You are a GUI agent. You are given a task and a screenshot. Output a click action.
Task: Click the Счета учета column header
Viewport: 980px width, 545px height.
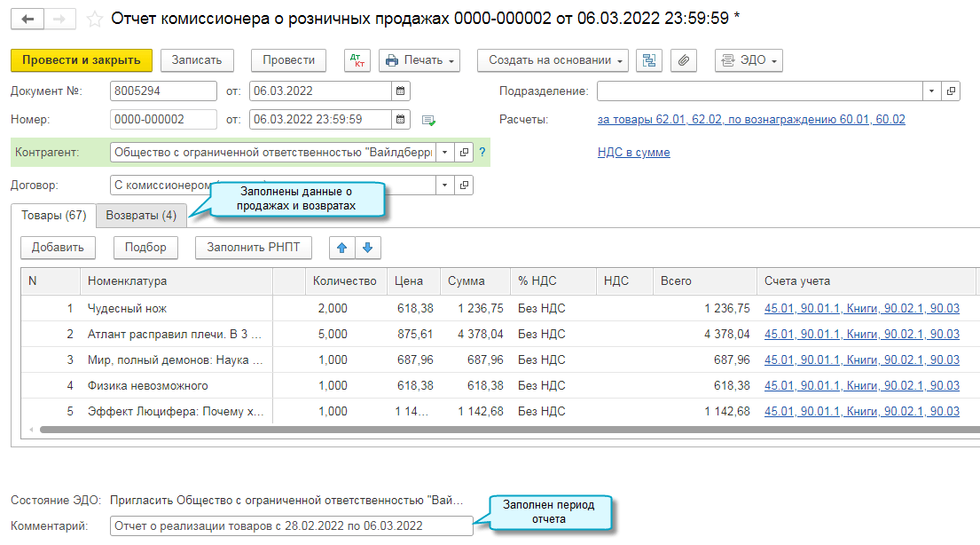866,281
